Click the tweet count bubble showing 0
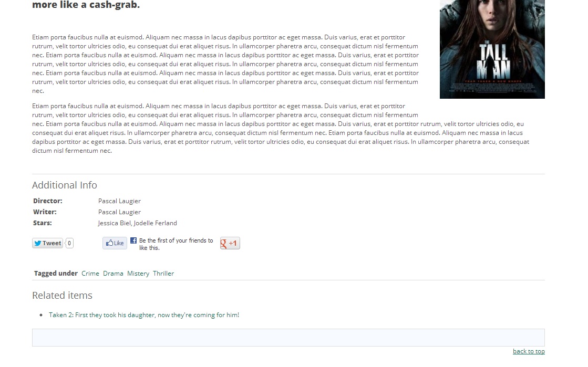Viewport: 588px width, 367px height. (x=69, y=243)
